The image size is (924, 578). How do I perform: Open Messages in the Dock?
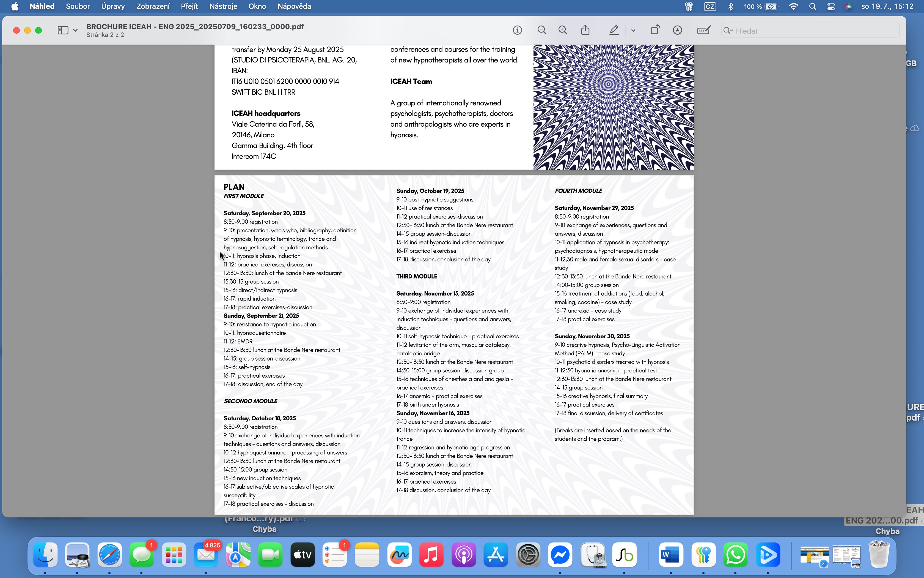point(142,554)
